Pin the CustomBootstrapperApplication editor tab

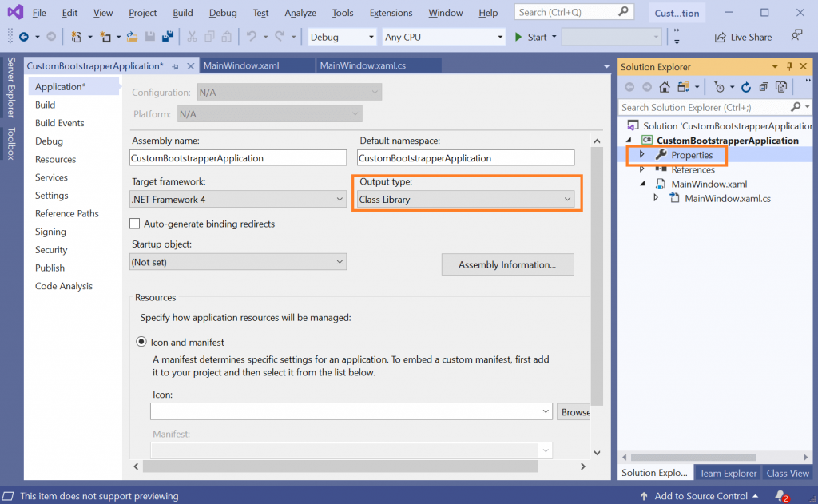click(x=174, y=66)
